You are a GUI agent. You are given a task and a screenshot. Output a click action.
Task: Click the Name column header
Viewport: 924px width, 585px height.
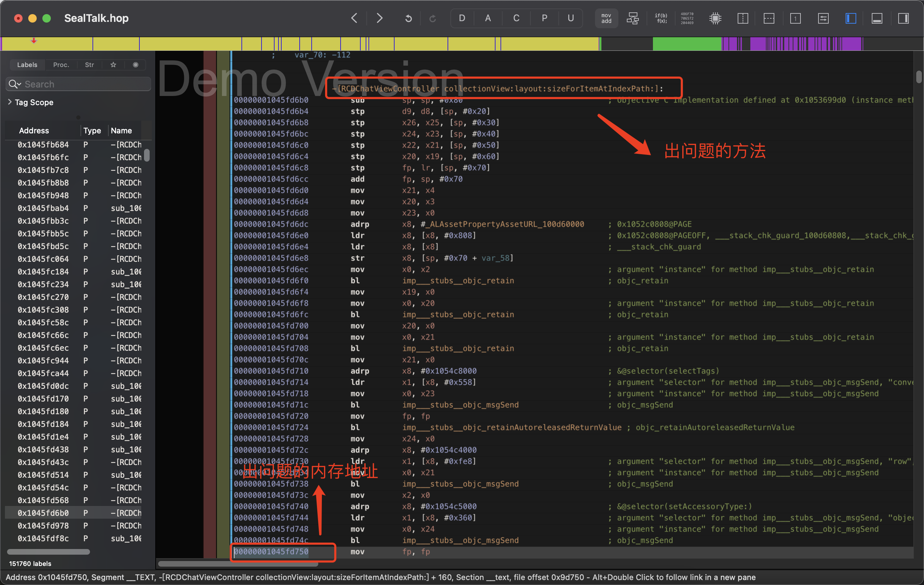[x=121, y=131]
